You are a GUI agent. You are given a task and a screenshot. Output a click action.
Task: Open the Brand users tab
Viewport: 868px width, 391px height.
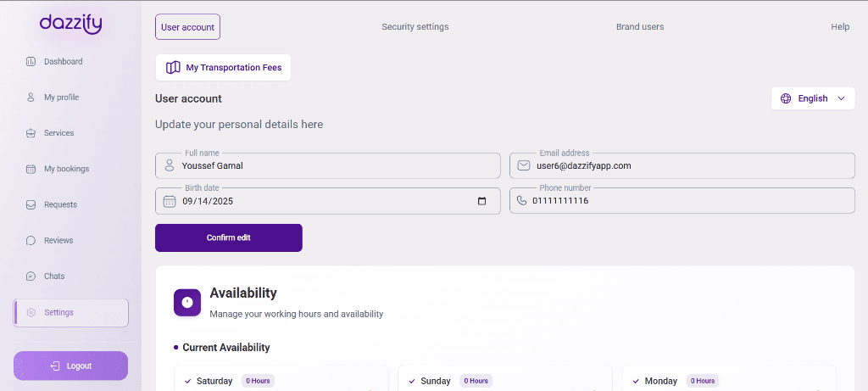point(640,26)
